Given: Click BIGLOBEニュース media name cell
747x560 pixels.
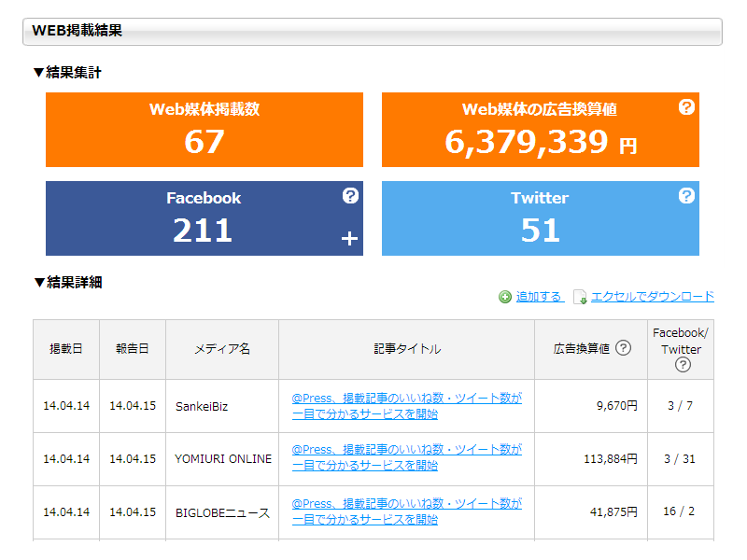Looking at the screenshot, I should [222, 512].
